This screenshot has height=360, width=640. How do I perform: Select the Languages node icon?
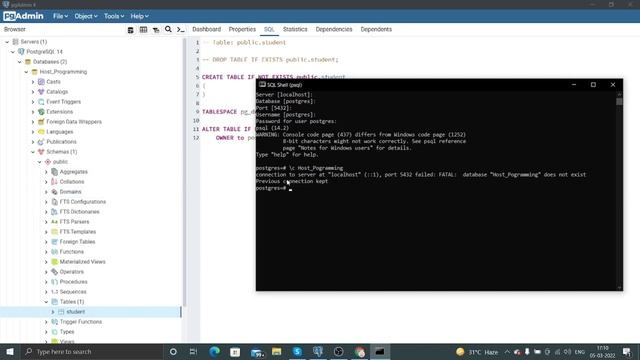[x=41, y=132]
